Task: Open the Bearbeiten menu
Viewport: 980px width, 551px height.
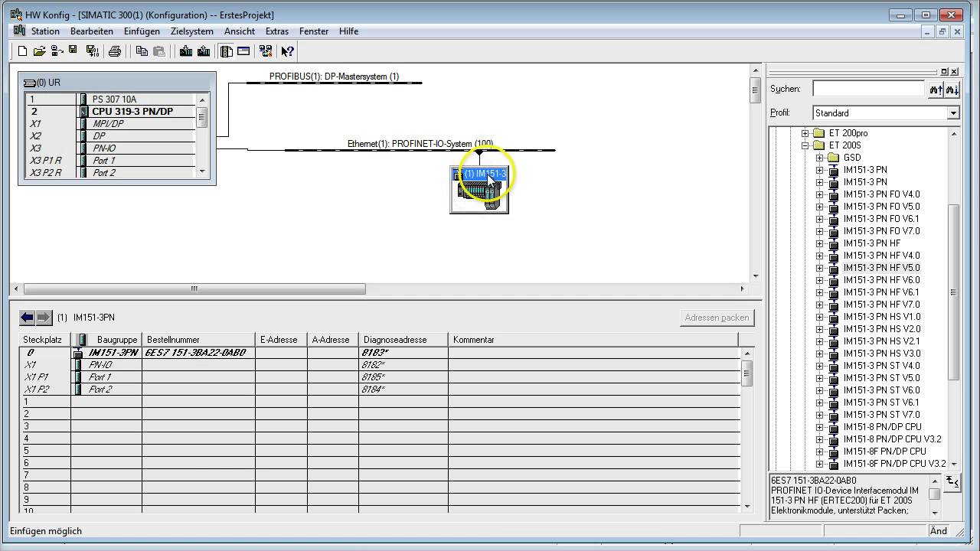Action: click(92, 31)
